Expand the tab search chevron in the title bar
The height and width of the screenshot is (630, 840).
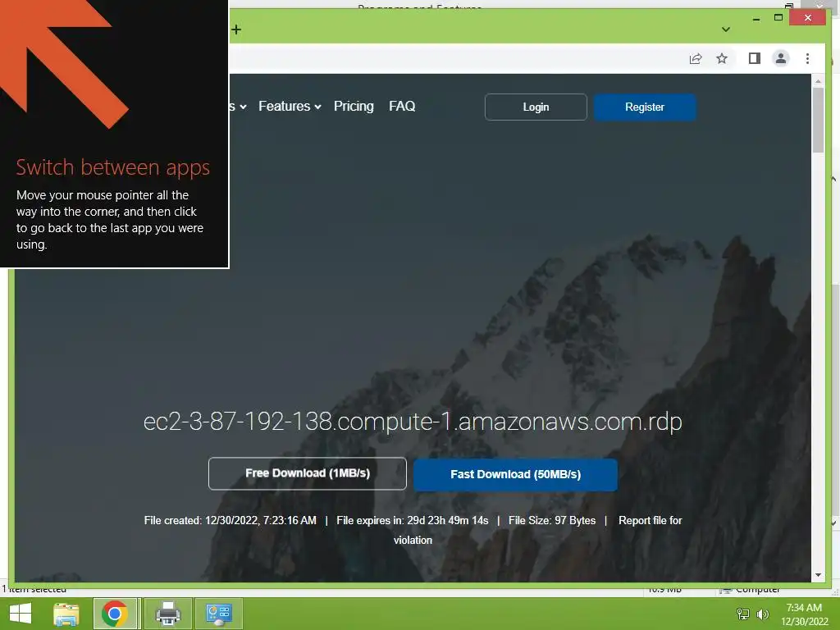[725, 30]
